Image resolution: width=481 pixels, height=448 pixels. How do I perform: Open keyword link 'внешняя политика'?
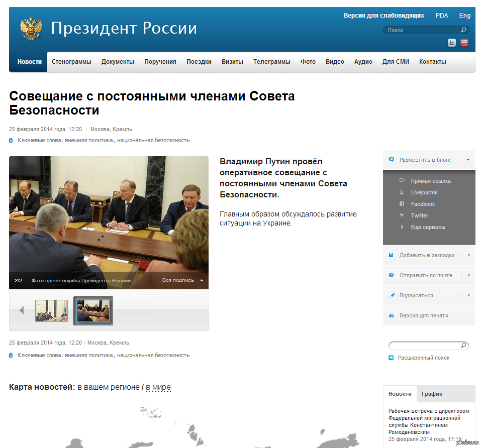point(88,141)
